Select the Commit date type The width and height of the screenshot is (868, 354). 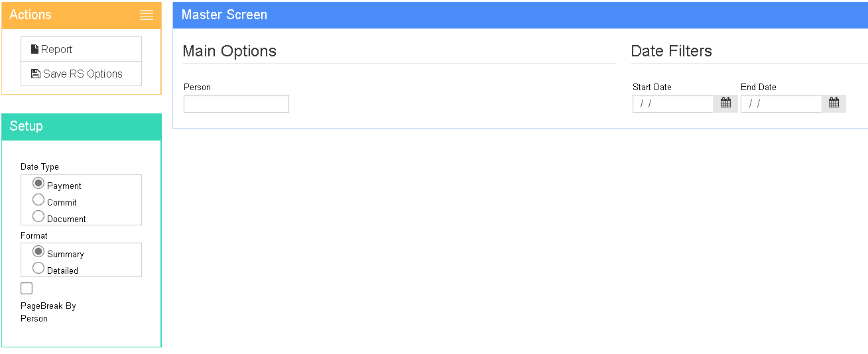(x=38, y=200)
